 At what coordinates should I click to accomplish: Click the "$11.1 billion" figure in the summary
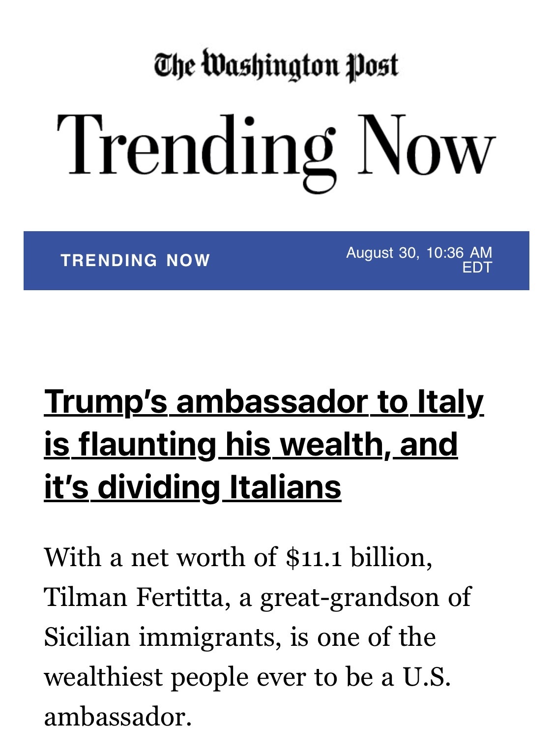point(359,558)
